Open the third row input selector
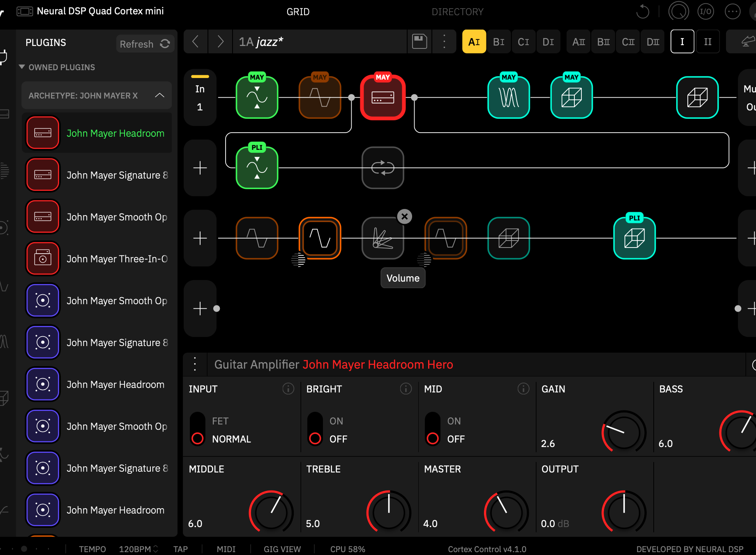This screenshot has height=555, width=756. (200, 238)
